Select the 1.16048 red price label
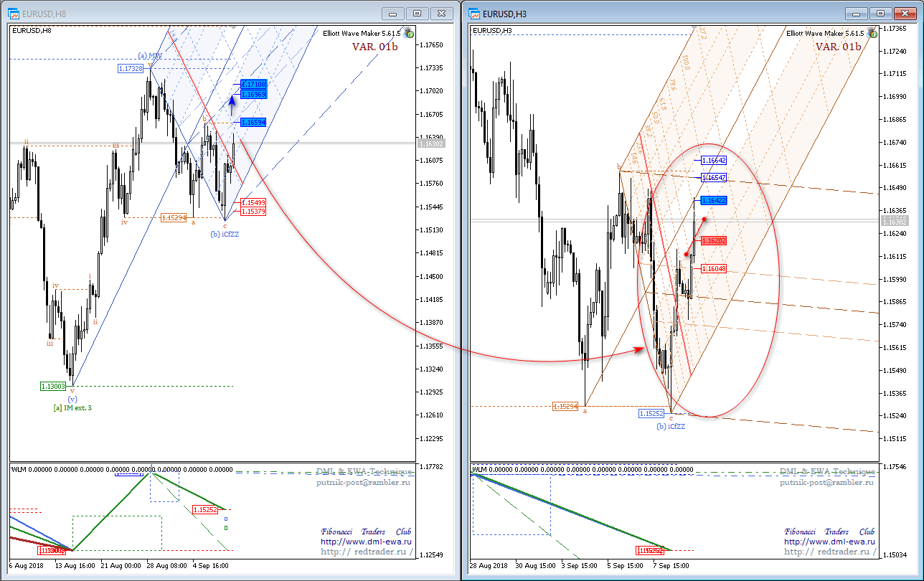Screen dimensions: 924x581 point(714,268)
